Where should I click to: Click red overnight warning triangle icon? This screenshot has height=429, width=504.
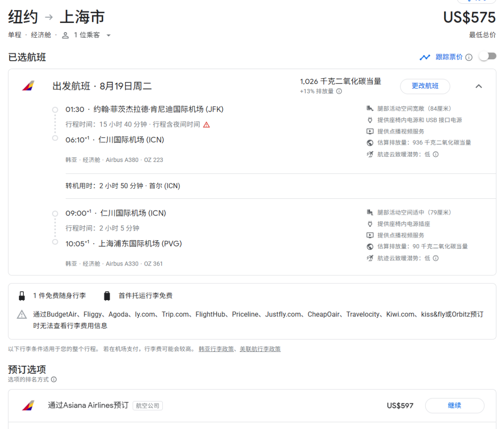[206, 125]
